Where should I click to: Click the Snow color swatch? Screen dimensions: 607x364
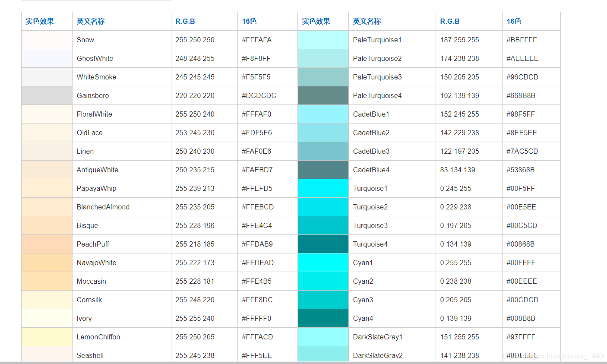(47, 40)
